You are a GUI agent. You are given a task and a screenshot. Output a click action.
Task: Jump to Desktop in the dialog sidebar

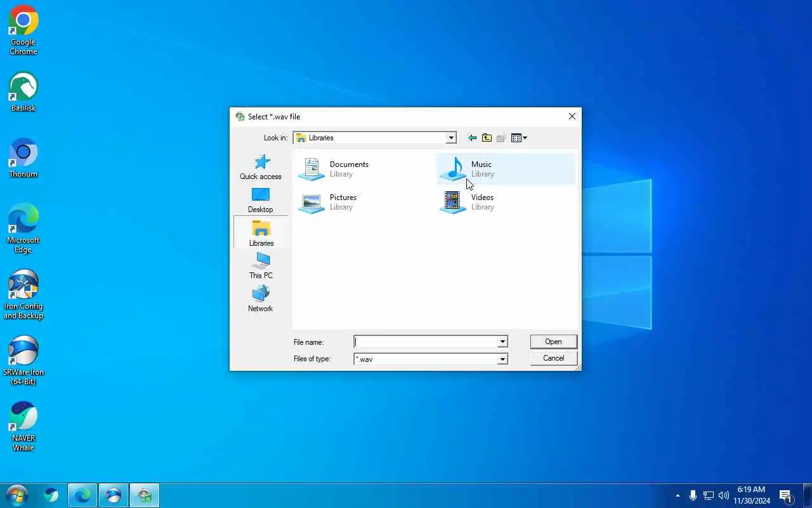pos(261,201)
